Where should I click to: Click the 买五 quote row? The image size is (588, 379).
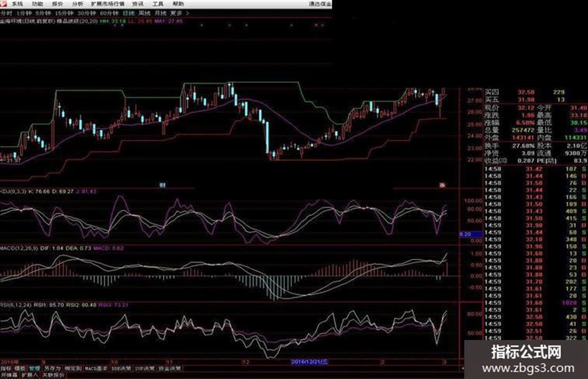click(x=525, y=100)
